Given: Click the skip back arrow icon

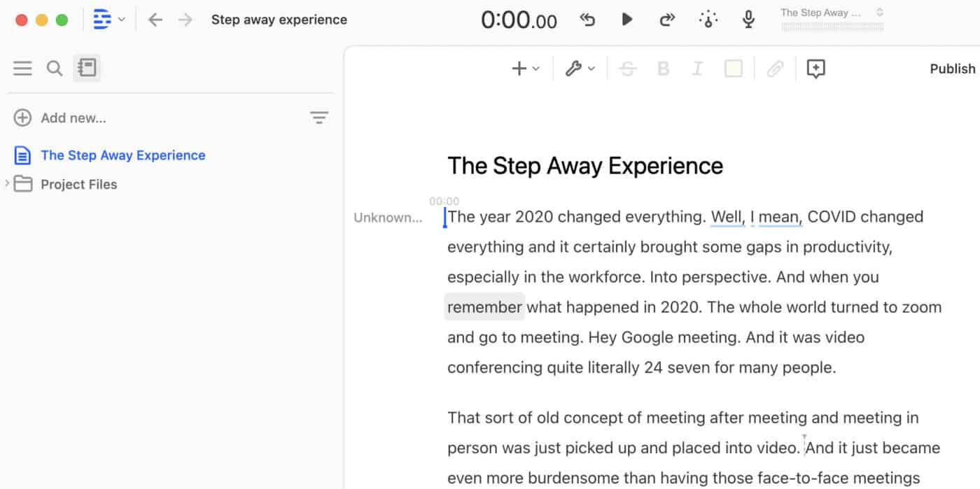Looking at the screenshot, I should tap(587, 20).
